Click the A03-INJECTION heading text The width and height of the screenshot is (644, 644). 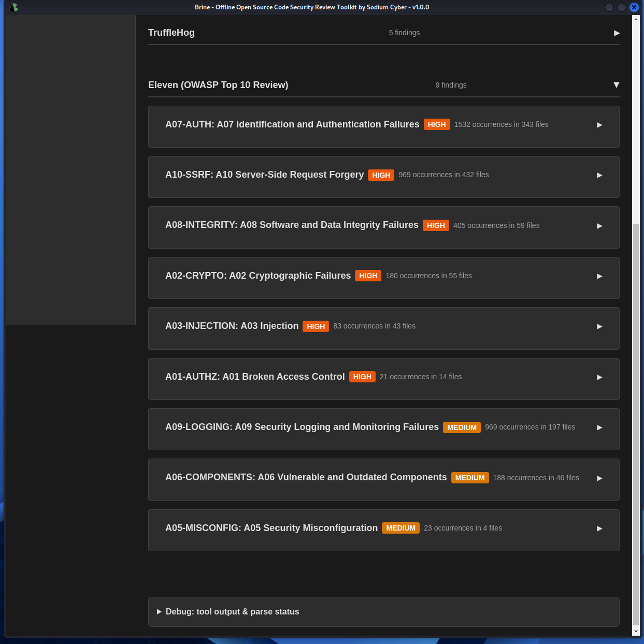(x=232, y=326)
